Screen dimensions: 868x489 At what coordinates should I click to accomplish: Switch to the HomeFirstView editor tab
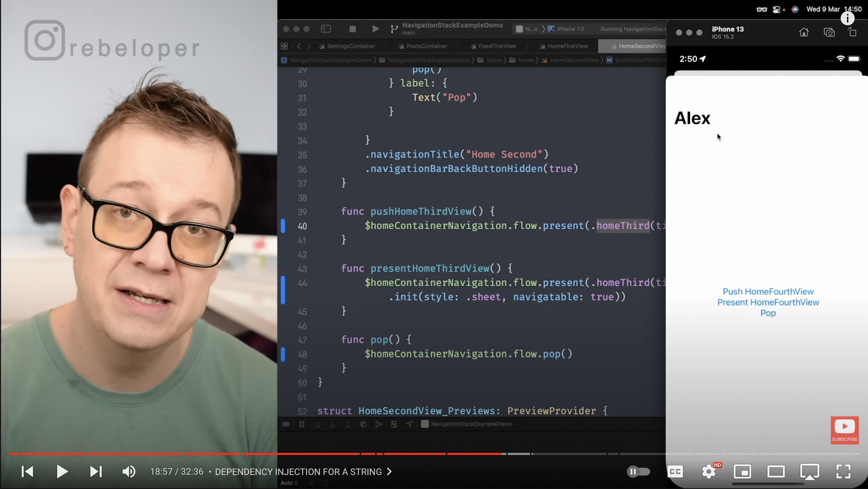[x=567, y=46]
